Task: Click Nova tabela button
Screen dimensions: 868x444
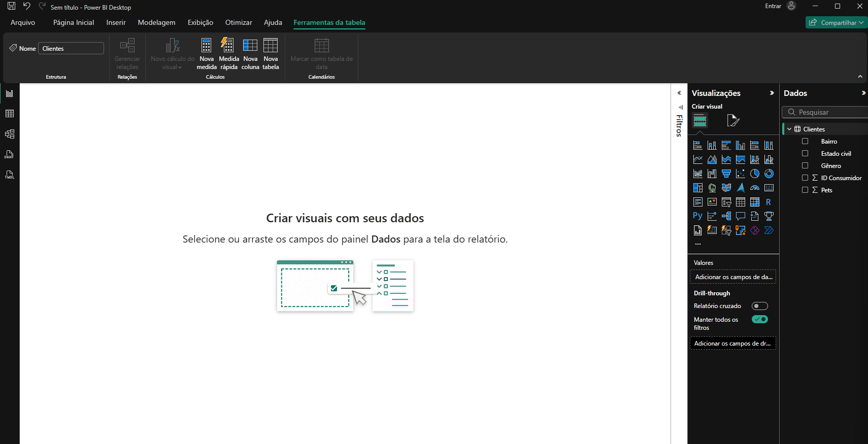Action: coord(271,54)
